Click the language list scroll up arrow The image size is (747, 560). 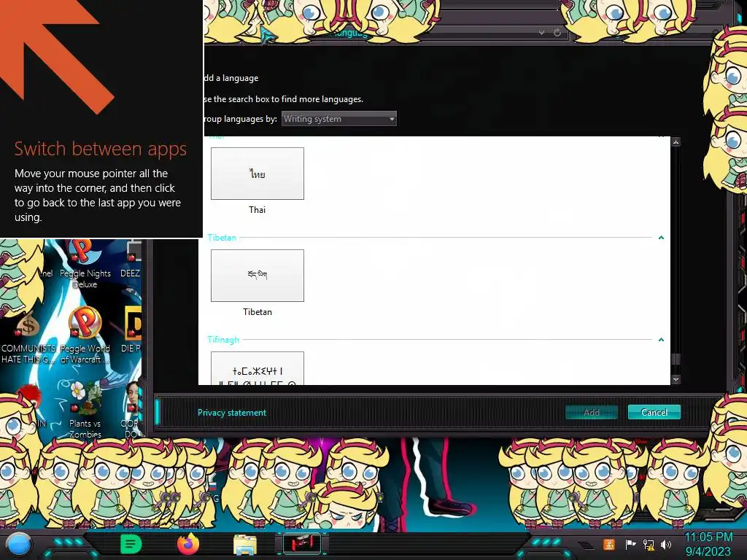point(676,142)
